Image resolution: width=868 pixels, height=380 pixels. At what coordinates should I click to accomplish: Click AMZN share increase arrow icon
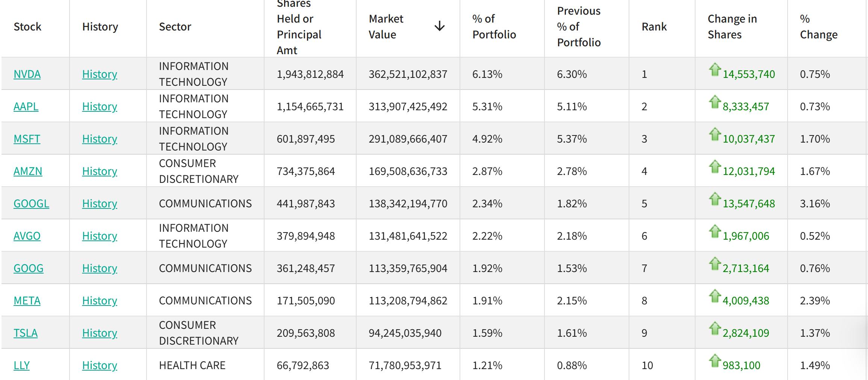pos(715,167)
